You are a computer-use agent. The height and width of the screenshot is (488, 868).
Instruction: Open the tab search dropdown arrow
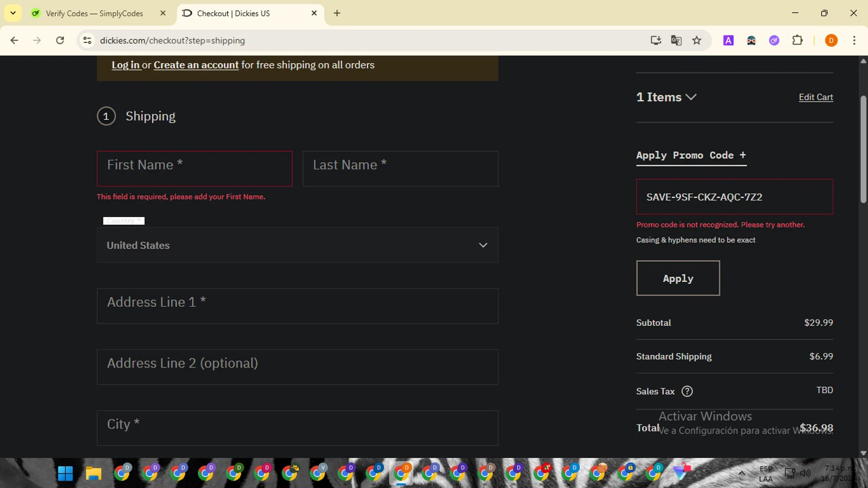point(13,13)
